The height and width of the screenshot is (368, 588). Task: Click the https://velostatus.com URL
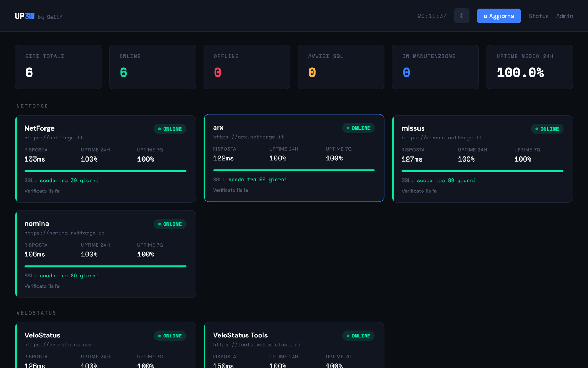tap(58, 345)
